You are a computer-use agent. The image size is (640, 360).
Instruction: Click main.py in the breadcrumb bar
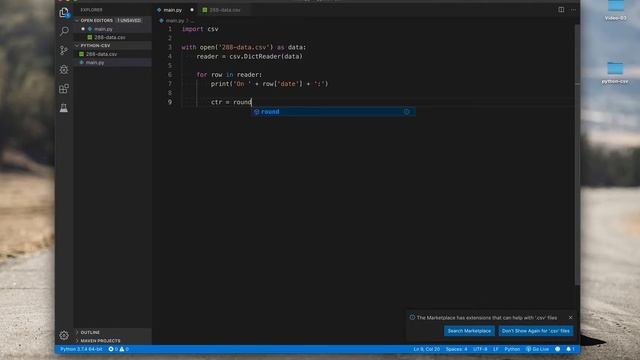click(175, 20)
